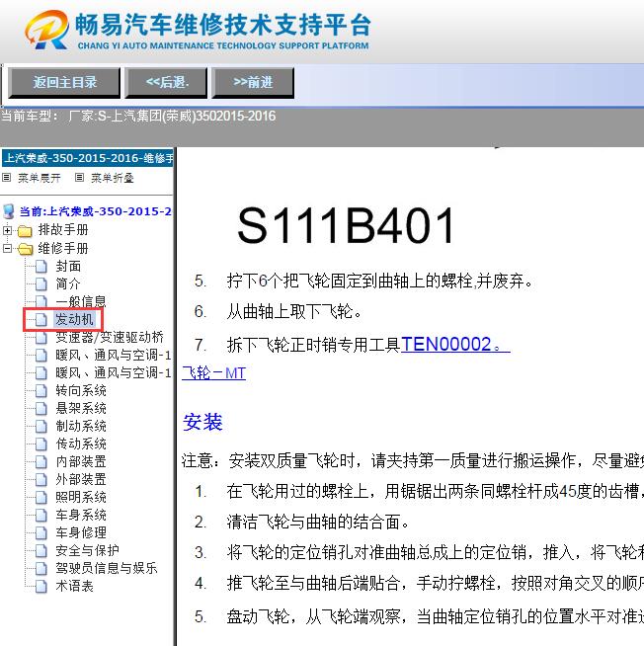Go forward with the >>前进 button
Viewport: 644px width, 646px height.
coord(253,82)
